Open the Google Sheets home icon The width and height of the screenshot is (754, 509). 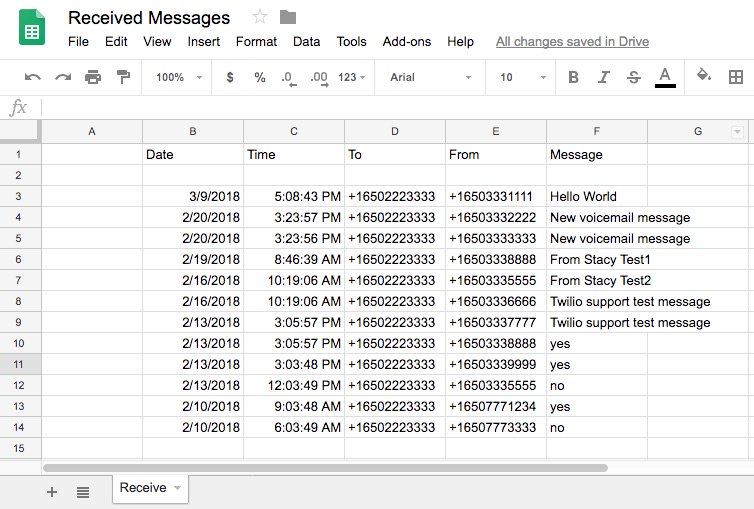click(32, 27)
